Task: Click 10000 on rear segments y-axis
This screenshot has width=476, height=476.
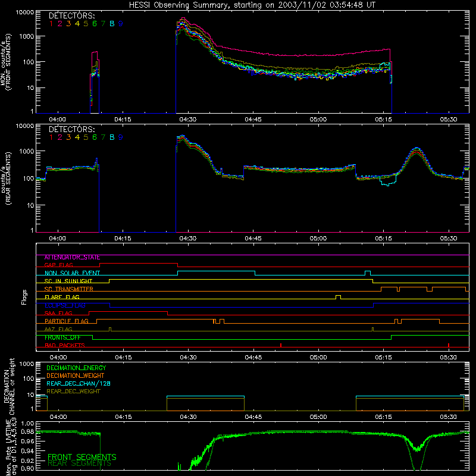Action: [25, 126]
